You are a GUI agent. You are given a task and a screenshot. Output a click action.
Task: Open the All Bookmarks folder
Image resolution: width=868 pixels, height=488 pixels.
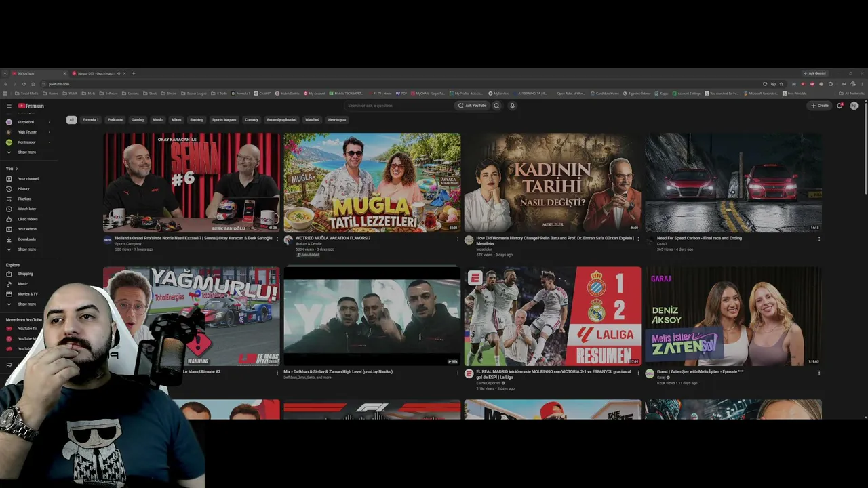click(x=852, y=94)
